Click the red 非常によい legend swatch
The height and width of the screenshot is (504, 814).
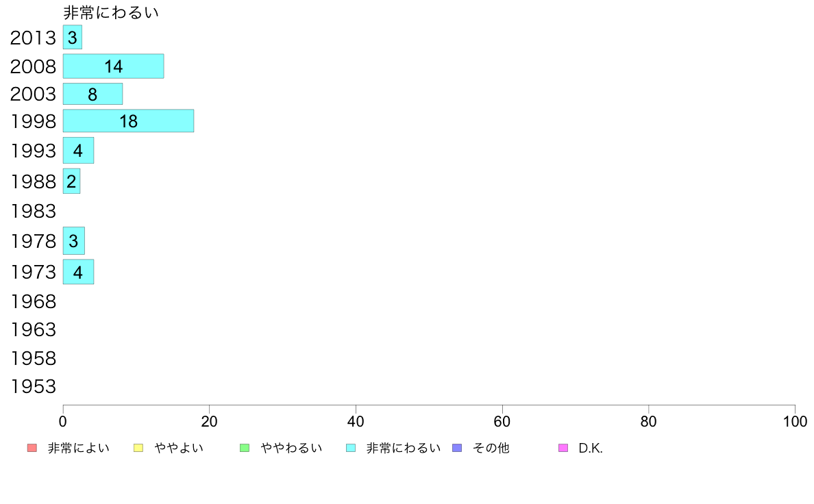(32, 448)
